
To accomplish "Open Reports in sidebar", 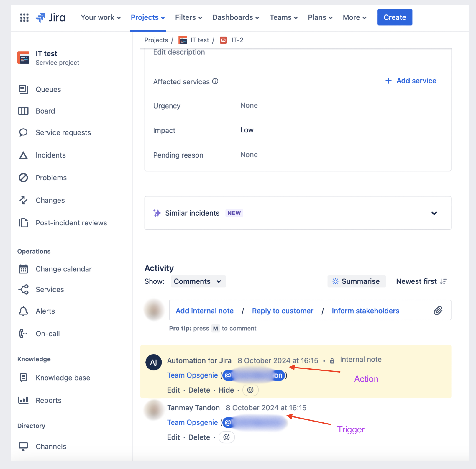I will [49, 400].
